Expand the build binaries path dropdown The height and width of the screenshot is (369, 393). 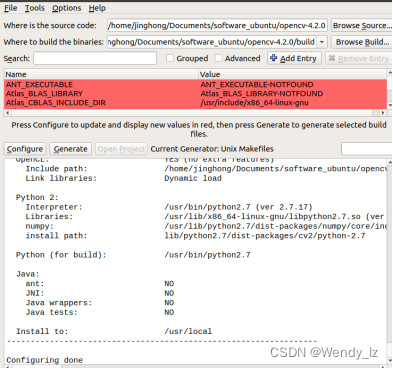pyautogui.click(x=322, y=42)
